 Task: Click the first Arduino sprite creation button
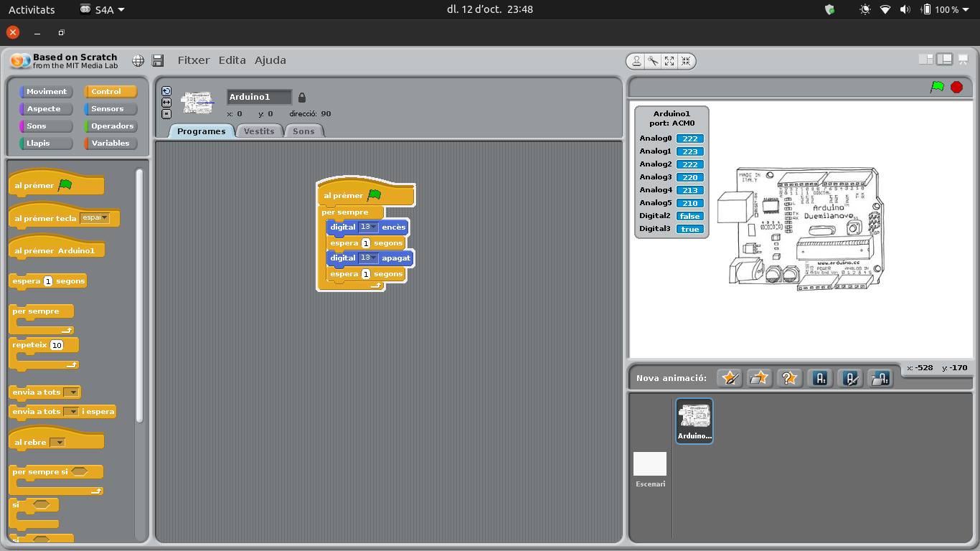(820, 378)
